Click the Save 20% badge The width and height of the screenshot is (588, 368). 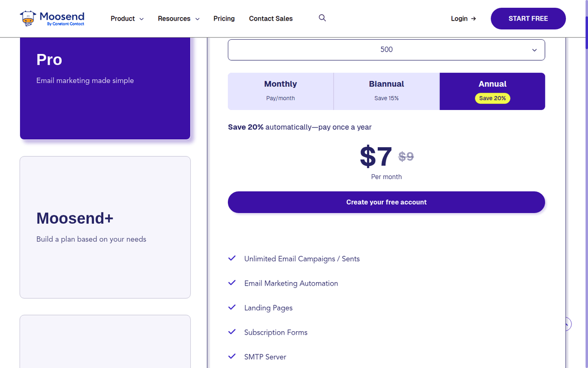pyautogui.click(x=492, y=98)
